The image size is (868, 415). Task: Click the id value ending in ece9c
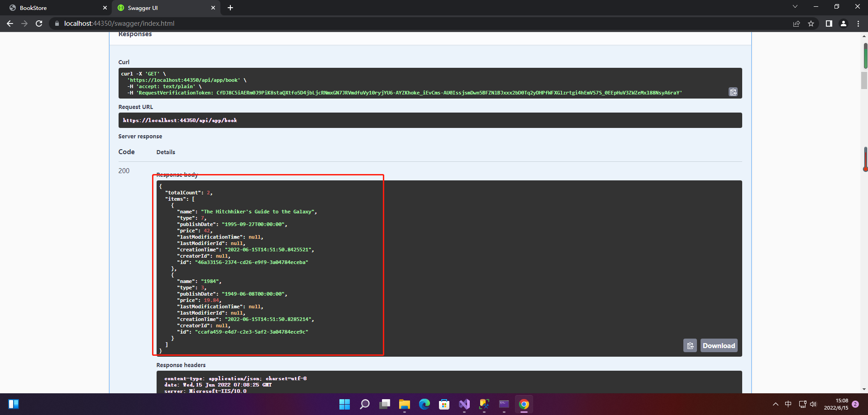click(x=251, y=332)
